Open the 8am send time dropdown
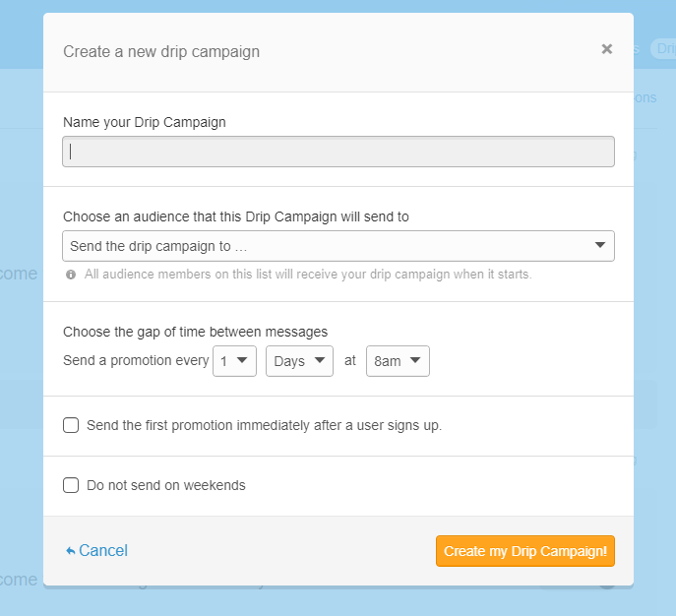676x616 pixels. pyautogui.click(x=397, y=361)
